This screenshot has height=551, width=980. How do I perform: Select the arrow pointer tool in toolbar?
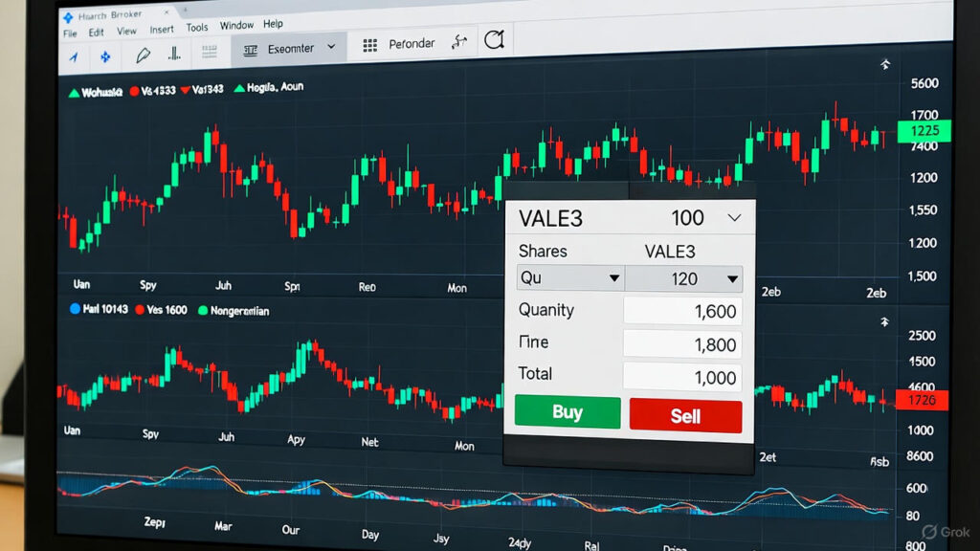pos(73,57)
